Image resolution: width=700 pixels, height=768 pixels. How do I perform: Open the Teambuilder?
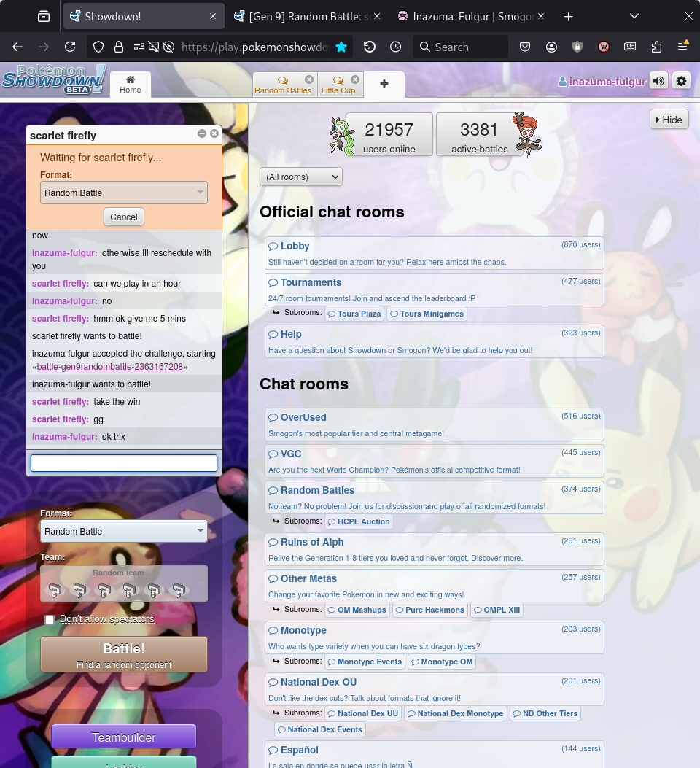(124, 737)
